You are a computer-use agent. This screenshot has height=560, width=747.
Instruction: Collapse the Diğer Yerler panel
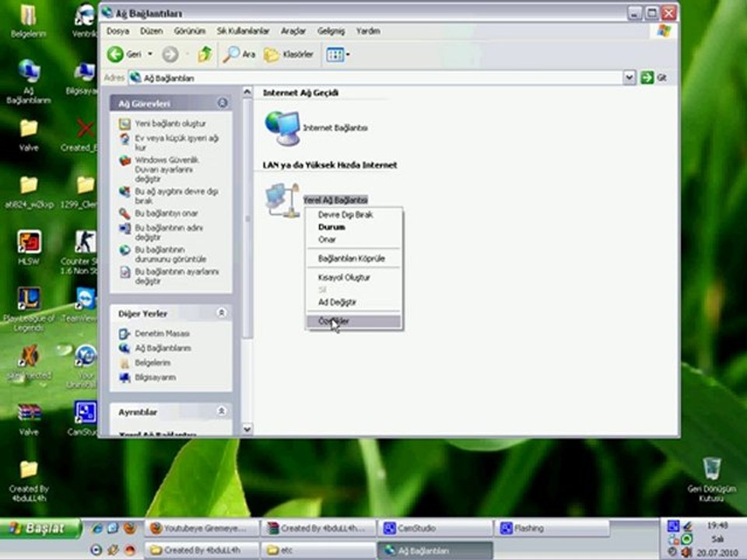[x=222, y=313]
